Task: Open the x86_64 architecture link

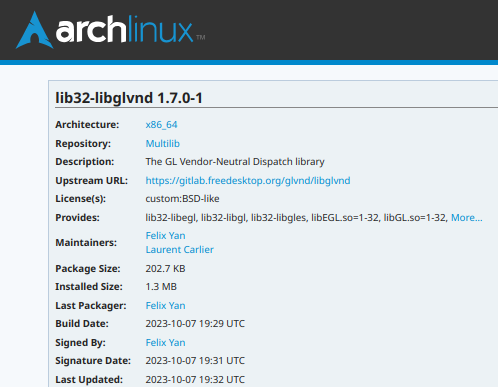Action: tap(161, 125)
